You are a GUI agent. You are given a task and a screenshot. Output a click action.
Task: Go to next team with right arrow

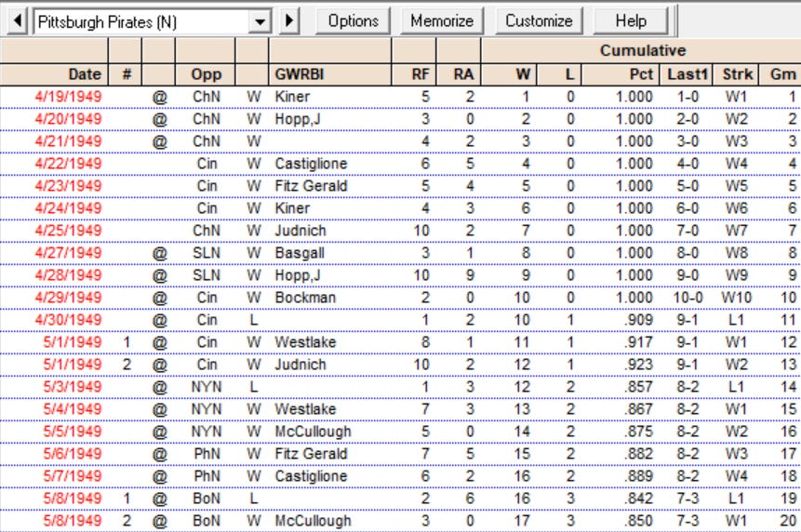pyautogui.click(x=289, y=21)
